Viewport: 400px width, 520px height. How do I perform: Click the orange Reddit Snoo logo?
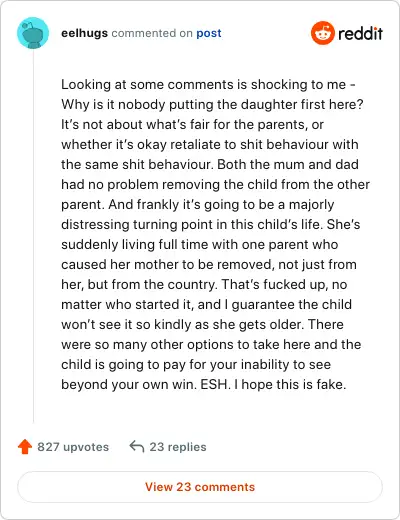[x=322, y=33]
